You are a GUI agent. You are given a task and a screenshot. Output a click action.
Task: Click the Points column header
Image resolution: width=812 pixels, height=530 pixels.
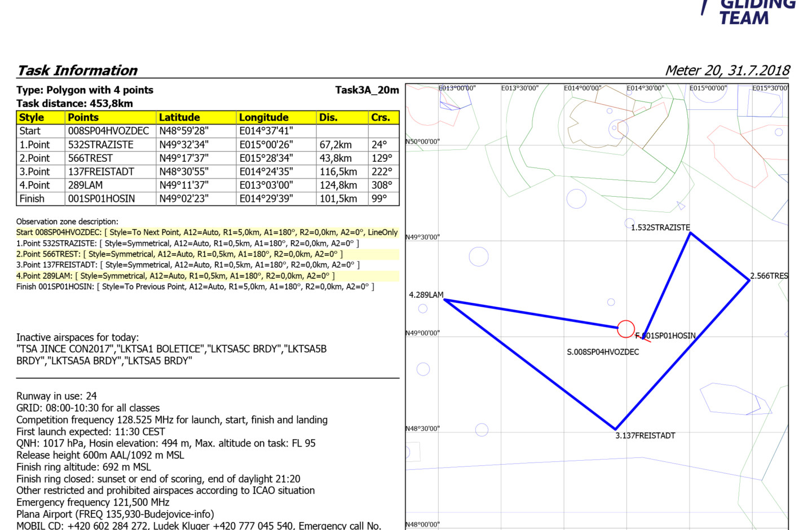coord(83,118)
